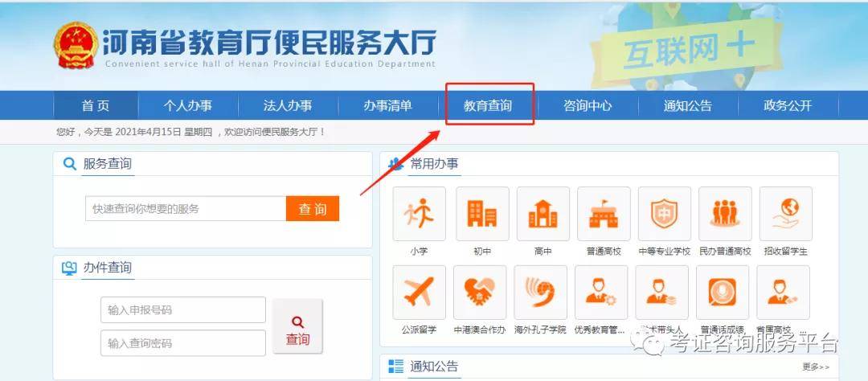Open the 小学 (primary school) service icon
868x381 pixels.
419,214
